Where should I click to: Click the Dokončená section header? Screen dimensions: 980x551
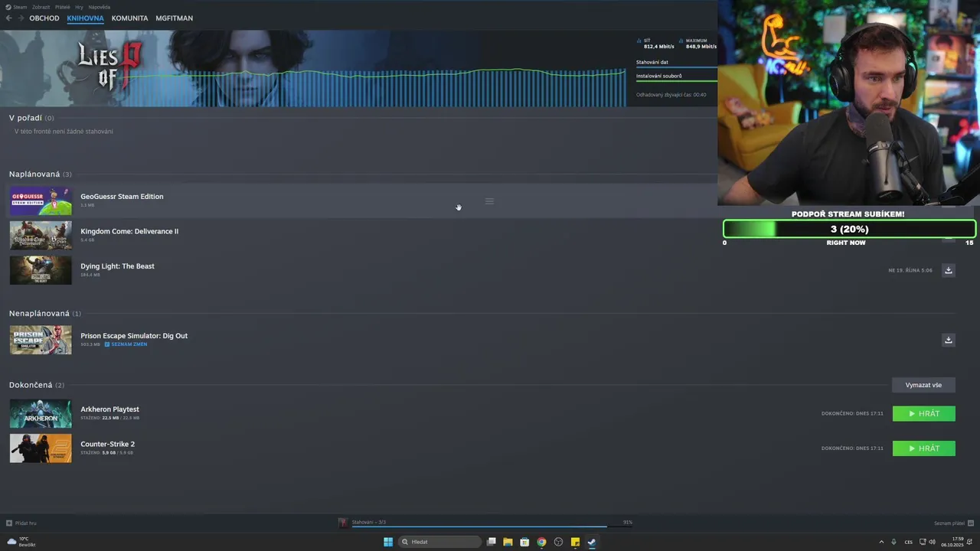(37, 385)
